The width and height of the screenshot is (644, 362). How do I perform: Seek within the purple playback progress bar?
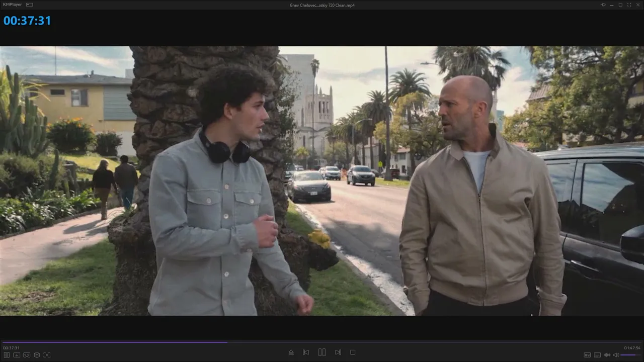click(322, 342)
